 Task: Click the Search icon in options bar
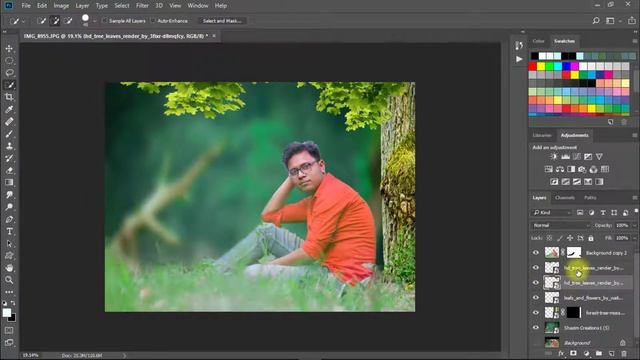point(596,20)
